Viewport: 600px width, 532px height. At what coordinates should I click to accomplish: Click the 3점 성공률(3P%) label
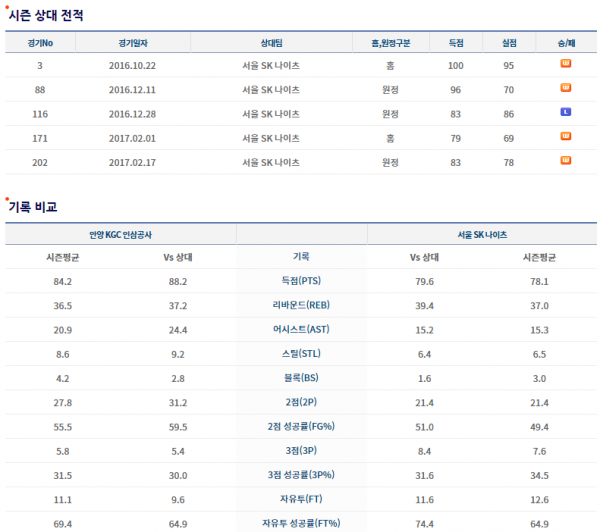301,475
